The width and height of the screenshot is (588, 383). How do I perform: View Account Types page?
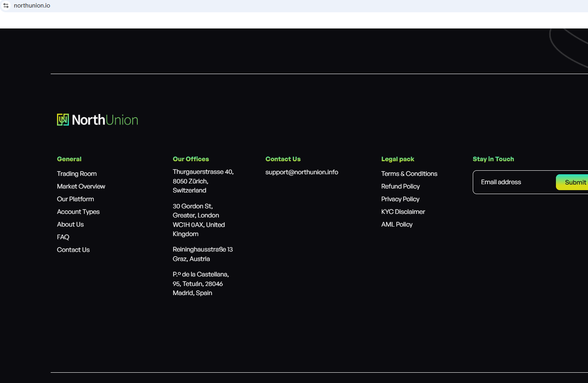(78, 212)
